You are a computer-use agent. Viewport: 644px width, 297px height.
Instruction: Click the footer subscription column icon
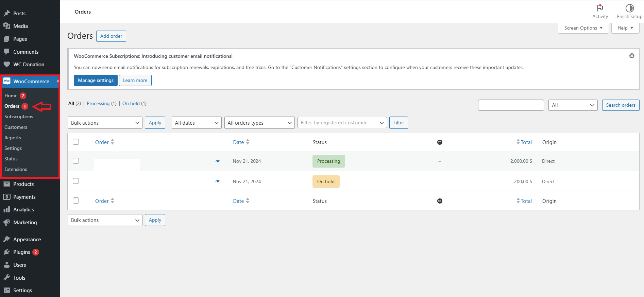[440, 201]
